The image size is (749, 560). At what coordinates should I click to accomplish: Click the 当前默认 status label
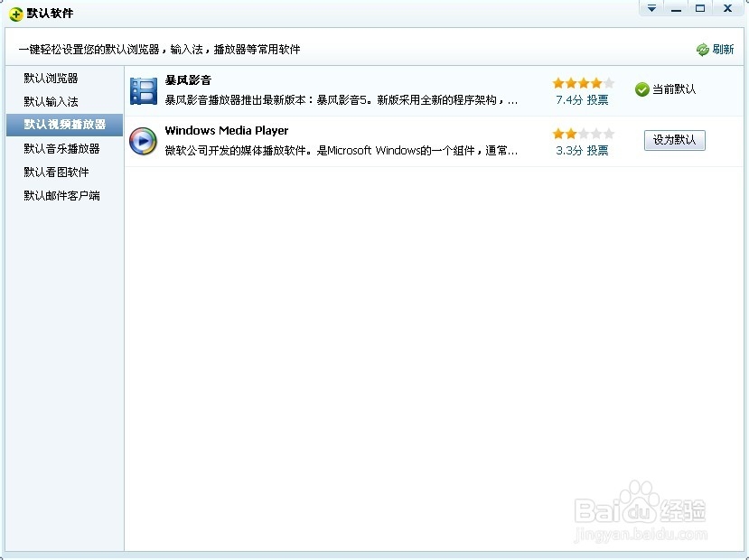[674, 89]
